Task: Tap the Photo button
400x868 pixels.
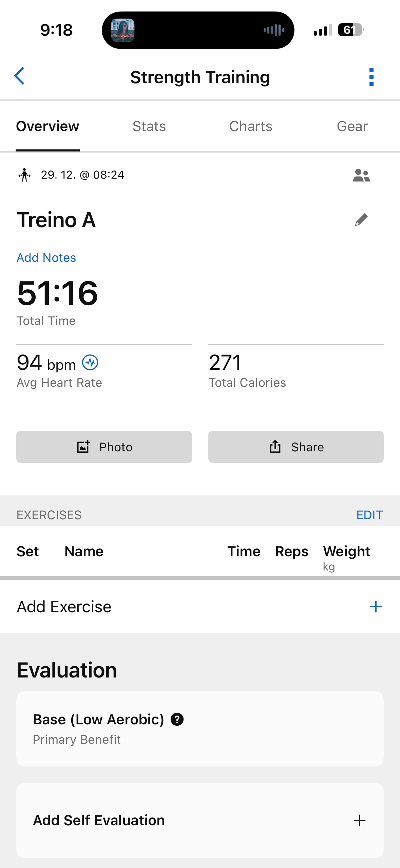Action: pyautogui.click(x=104, y=447)
